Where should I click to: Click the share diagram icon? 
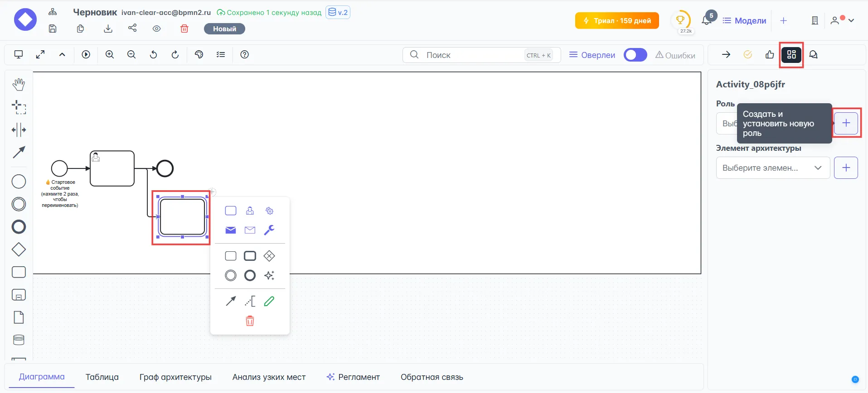point(132,29)
